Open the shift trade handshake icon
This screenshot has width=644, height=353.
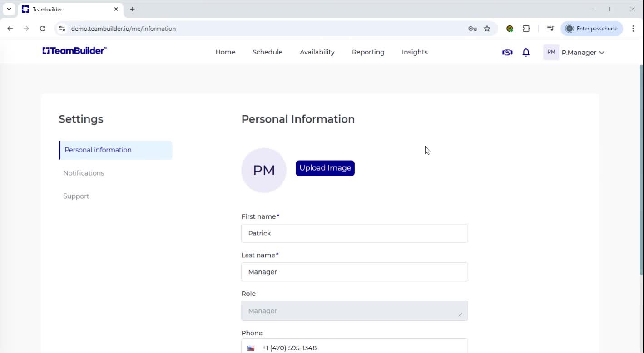507,52
